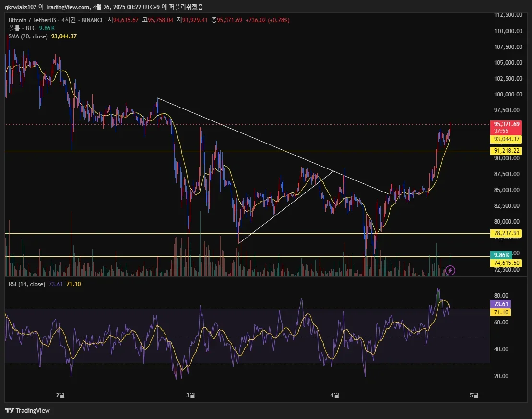Click the red current price label 95,371.69

pos(506,127)
